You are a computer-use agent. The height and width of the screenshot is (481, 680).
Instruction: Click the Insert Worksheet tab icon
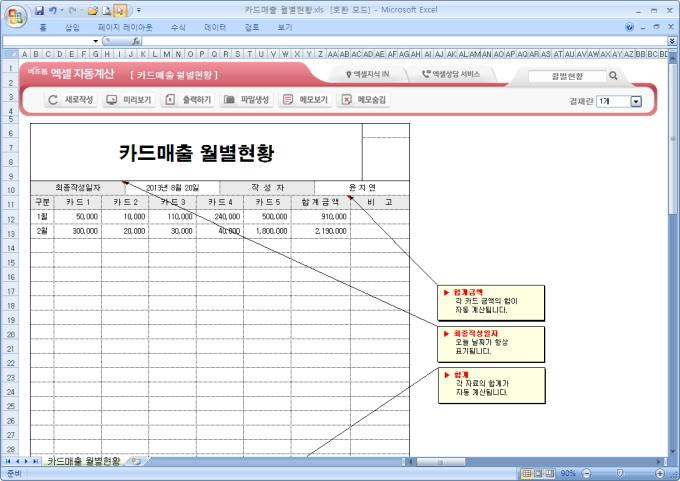136,461
